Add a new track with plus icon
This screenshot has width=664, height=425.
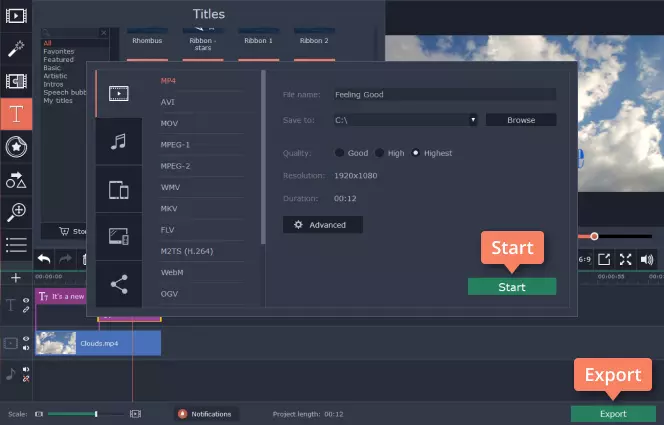pos(16,278)
